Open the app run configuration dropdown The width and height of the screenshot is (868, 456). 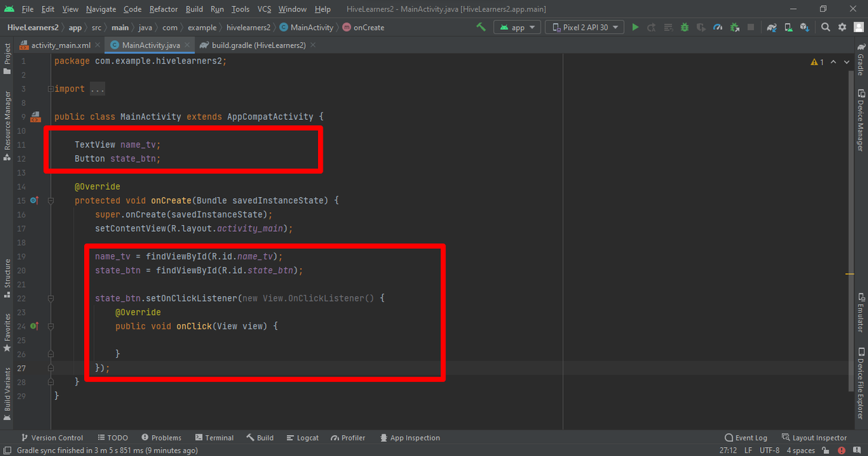pos(517,28)
